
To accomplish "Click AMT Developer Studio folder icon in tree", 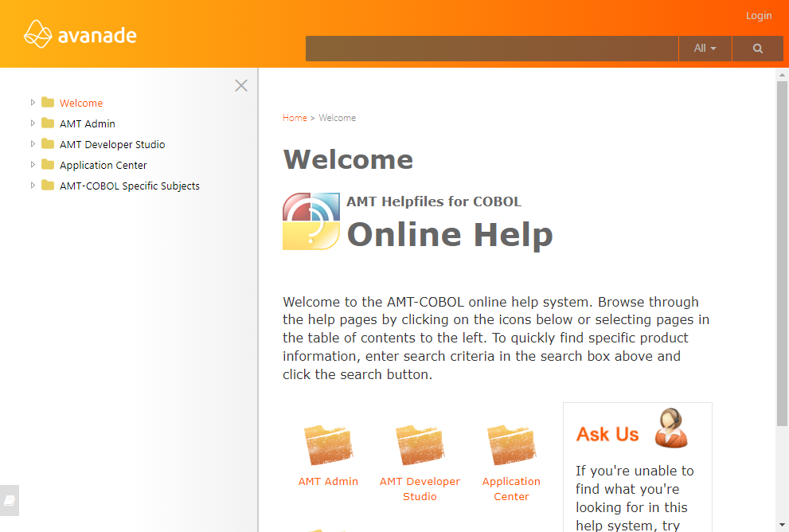I will click(48, 144).
